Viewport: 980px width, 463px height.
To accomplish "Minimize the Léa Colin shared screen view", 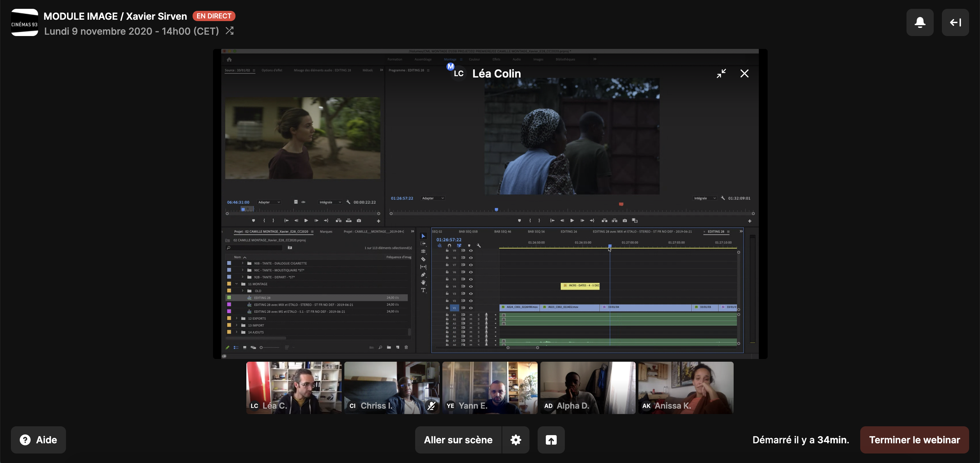I will 721,73.
